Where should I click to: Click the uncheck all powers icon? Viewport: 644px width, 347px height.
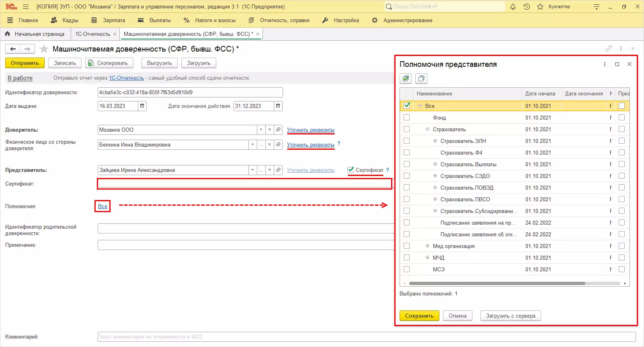(421, 78)
